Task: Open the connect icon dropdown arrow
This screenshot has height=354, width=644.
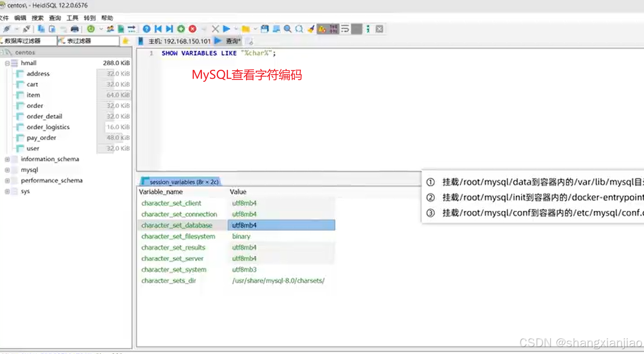Action: [17, 29]
